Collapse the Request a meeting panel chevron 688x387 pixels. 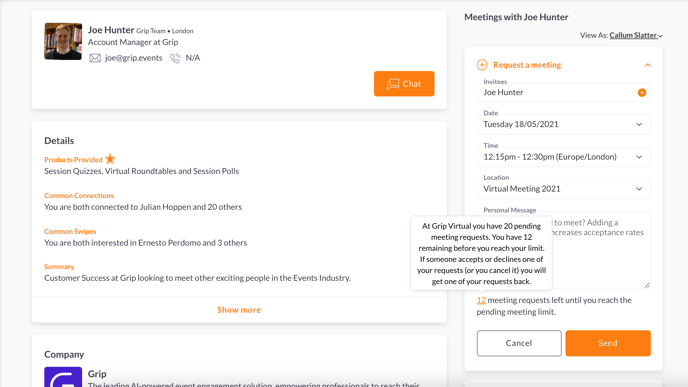point(648,65)
